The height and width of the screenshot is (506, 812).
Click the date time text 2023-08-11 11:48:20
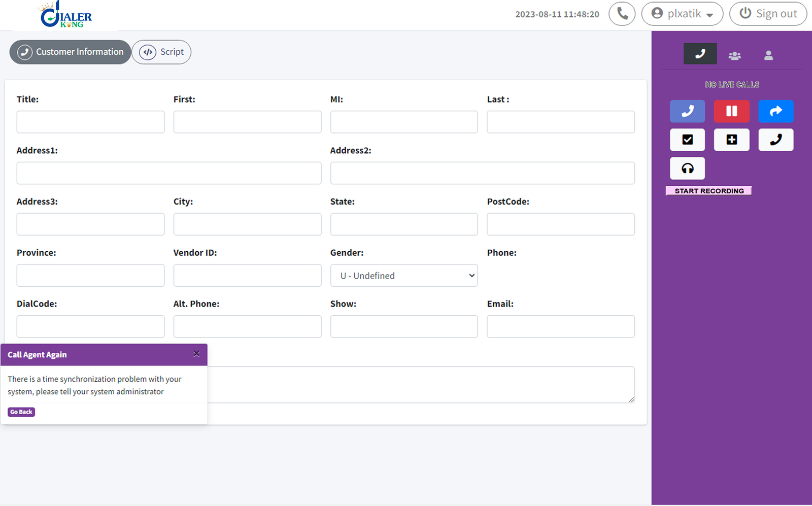click(557, 14)
